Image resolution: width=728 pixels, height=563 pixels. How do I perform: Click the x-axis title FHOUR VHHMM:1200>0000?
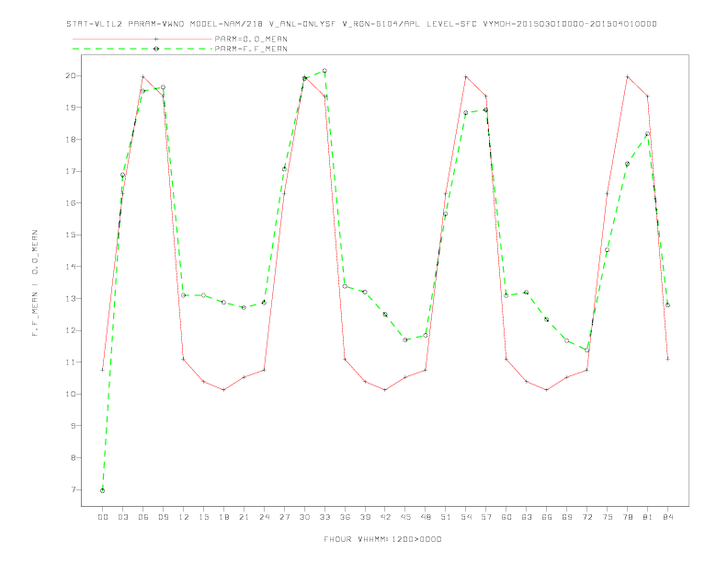382,539
